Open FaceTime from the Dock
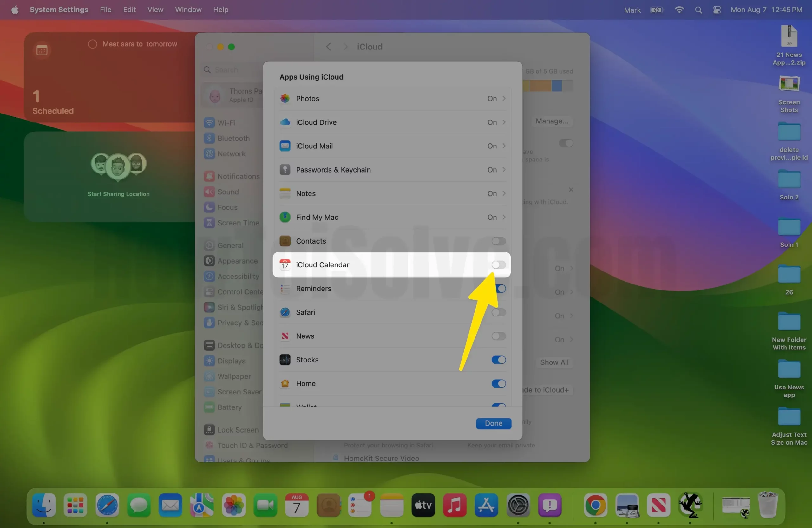Image resolution: width=812 pixels, height=528 pixels. (265, 505)
